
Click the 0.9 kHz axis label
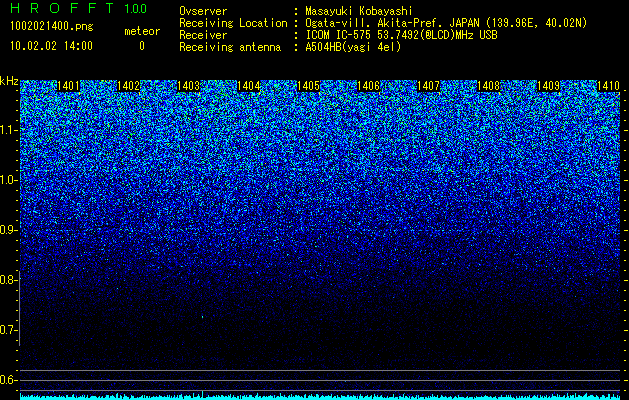tap(9, 230)
